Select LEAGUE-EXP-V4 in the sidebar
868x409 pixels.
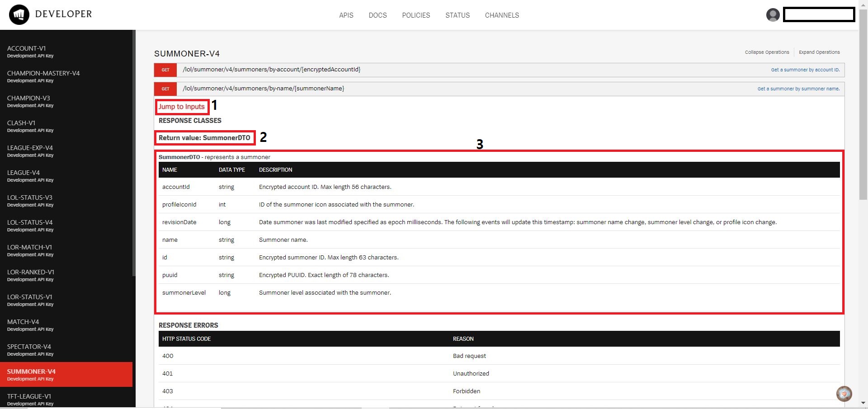(x=66, y=151)
